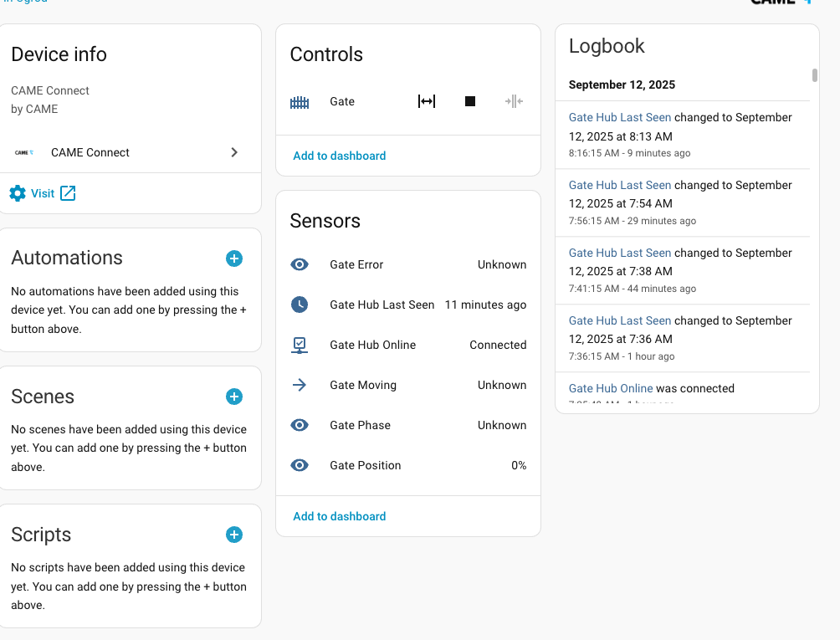Open Gate Hub Online logbook link
This screenshot has height=640, width=840.
[611, 388]
